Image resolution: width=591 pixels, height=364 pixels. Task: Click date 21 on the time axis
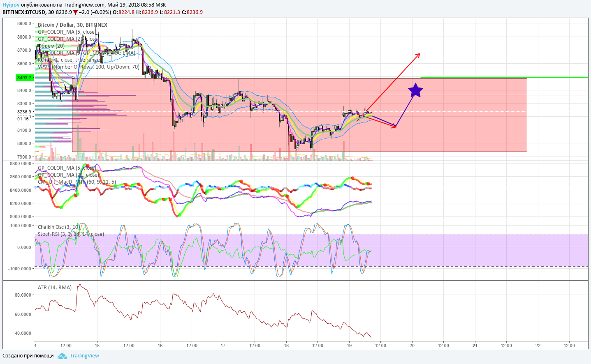click(x=475, y=346)
